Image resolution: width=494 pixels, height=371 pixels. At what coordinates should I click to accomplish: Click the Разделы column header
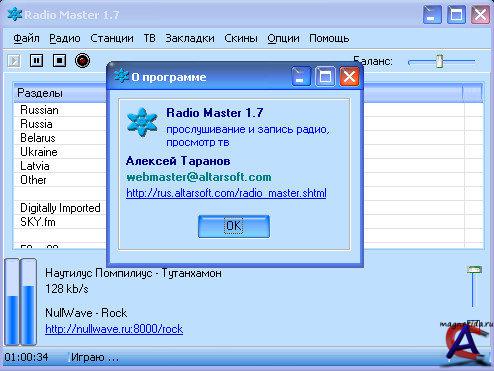pyautogui.click(x=60, y=93)
